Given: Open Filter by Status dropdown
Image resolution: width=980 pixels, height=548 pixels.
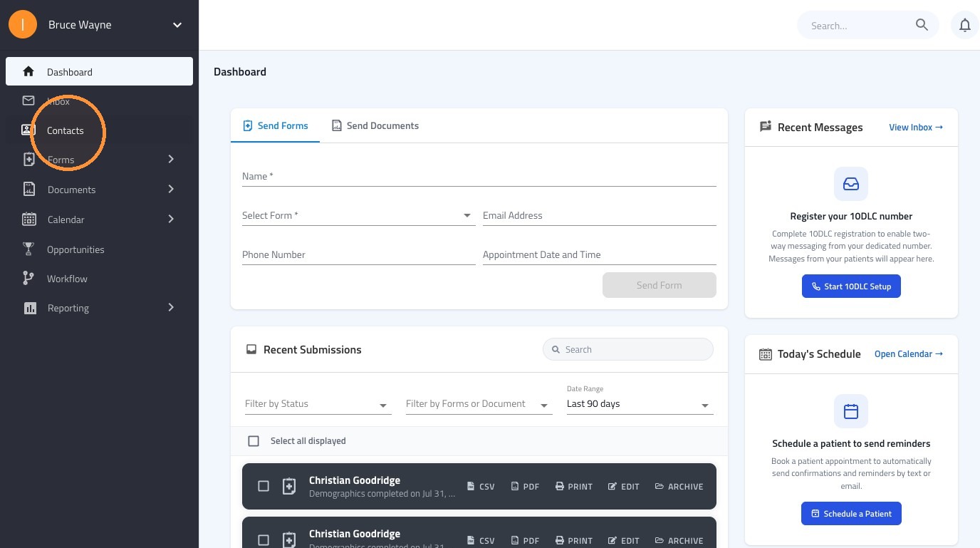Looking at the screenshot, I should (x=318, y=404).
